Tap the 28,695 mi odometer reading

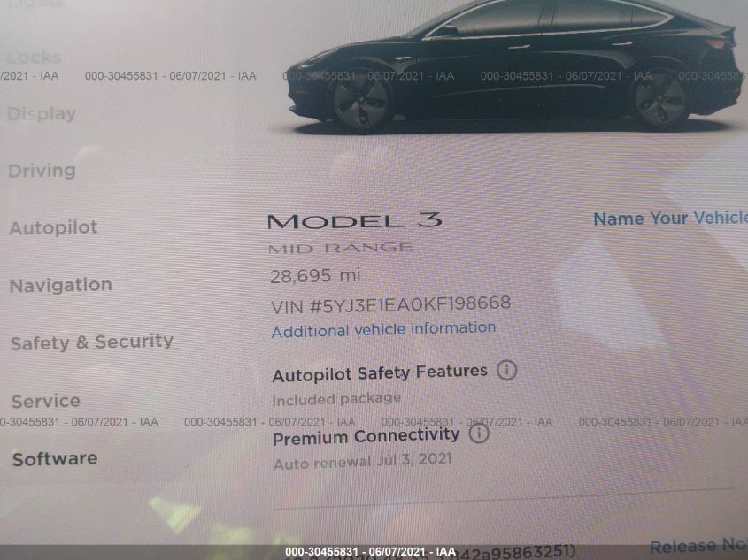[x=315, y=275]
